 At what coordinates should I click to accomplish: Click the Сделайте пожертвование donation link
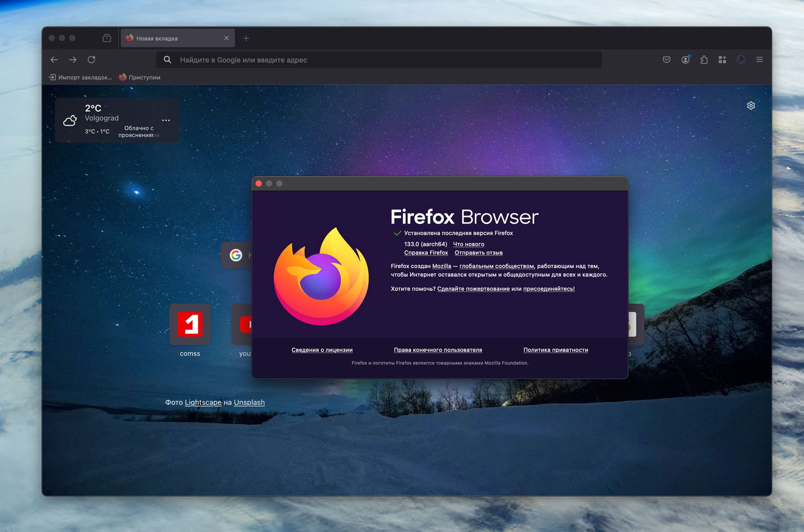pos(473,289)
